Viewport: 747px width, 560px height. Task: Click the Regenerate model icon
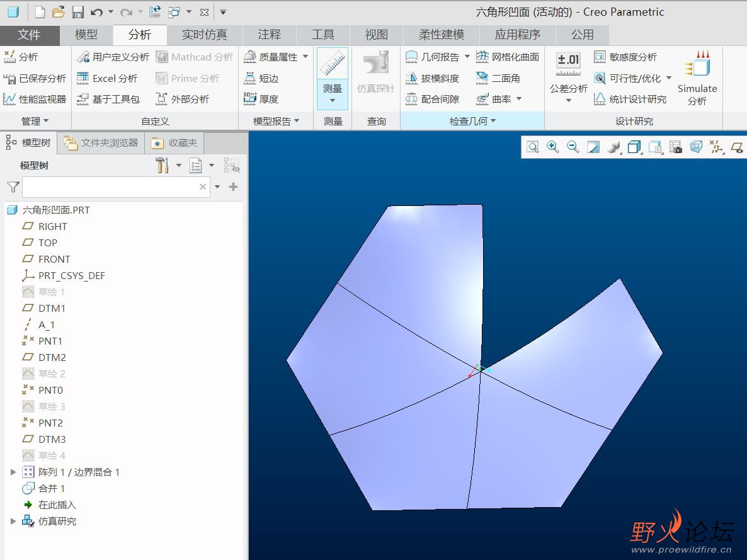[154, 12]
